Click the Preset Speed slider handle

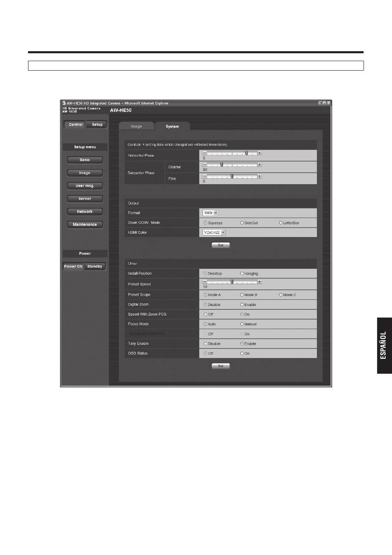coord(232,282)
